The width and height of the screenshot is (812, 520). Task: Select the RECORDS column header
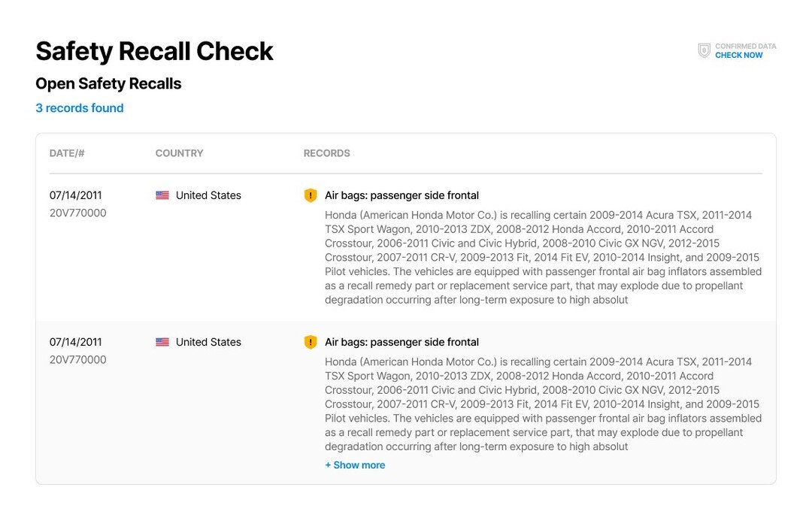tap(326, 153)
